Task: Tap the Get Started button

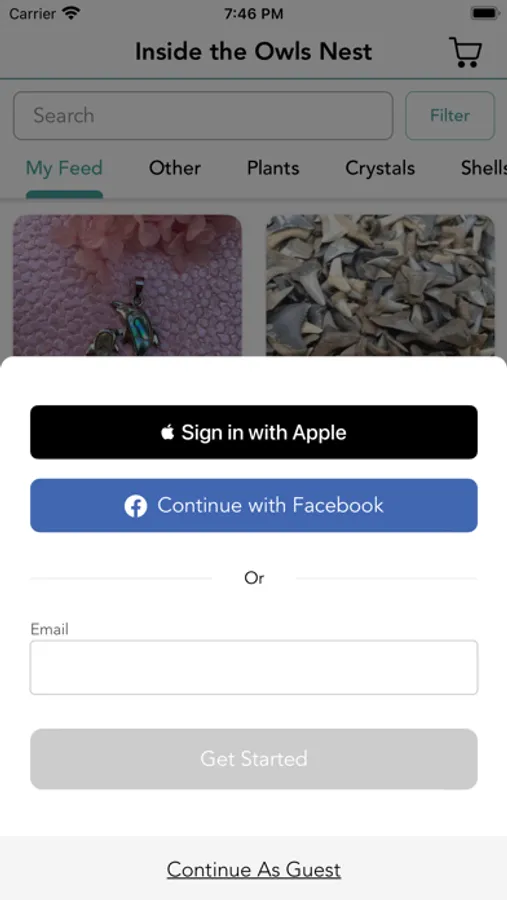Action: tap(254, 759)
